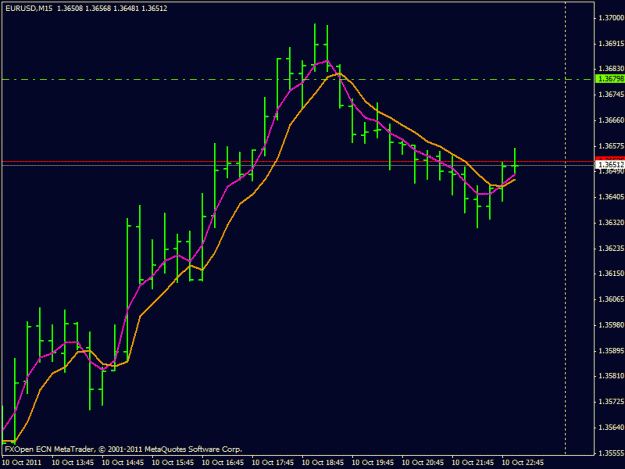Click the 1.36320 price axis label
Screen dimensions: 625x469
(611, 222)
